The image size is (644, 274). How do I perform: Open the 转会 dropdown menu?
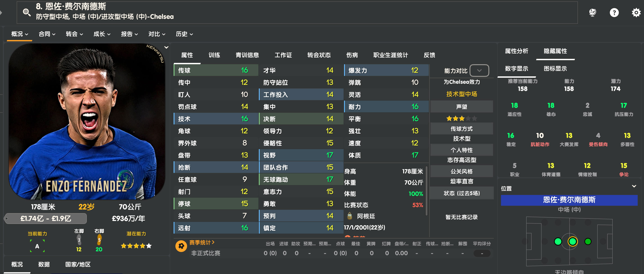point(74,34)
